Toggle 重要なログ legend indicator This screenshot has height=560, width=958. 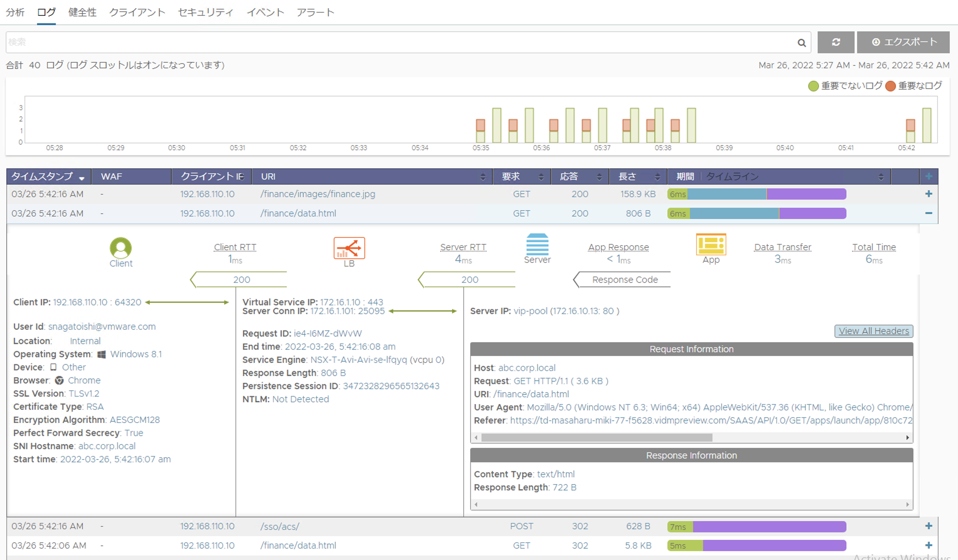(890, 86)
